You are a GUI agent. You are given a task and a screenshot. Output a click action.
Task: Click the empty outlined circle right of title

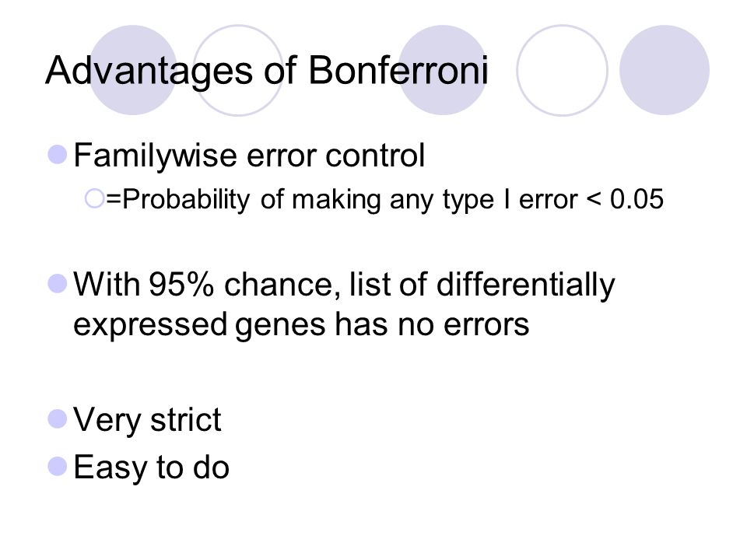point(562,70)
